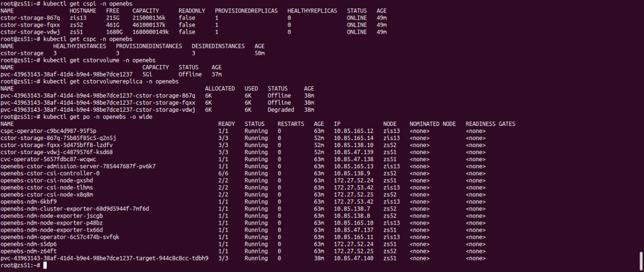Click the CAPACITY value 1680000149k
The height and width of the screenshot is (272, 644).
coord(150,32)
